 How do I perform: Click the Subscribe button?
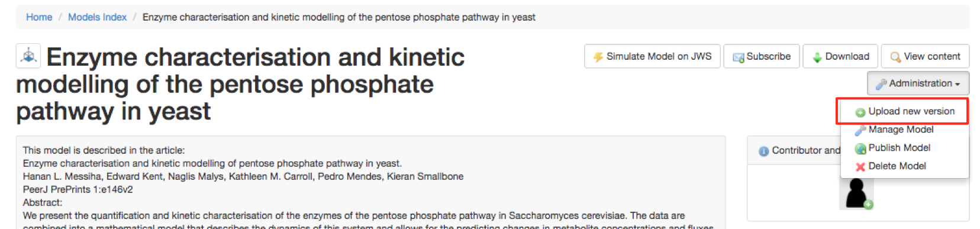click(x=762, y=56)
